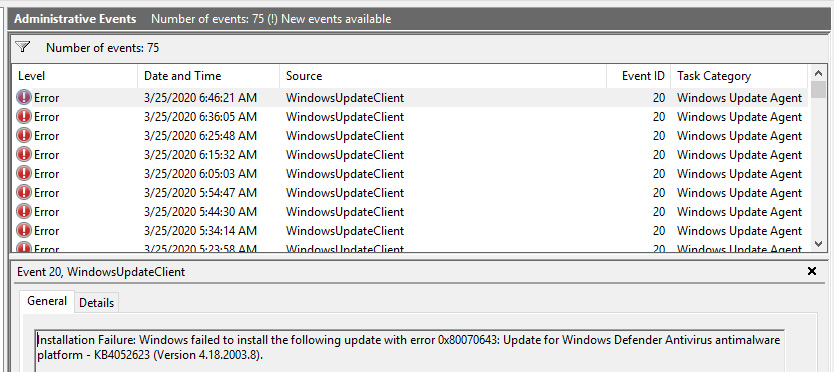This screenshot has height=372, width=834.
Task: Click Windows Update Agent in 6:25:48 AM row
Action: [x=739, y=136]
